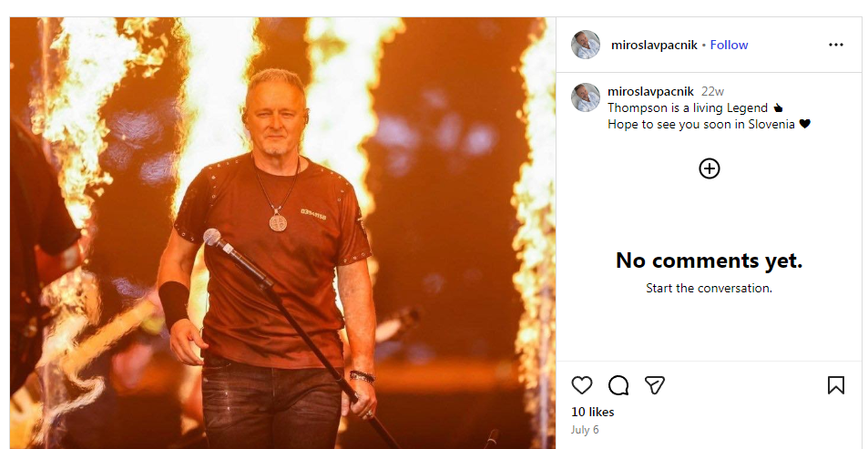Load more comments with the plus circle
The width and height of the screenshot is (868, 449).
tap(710, 168)
